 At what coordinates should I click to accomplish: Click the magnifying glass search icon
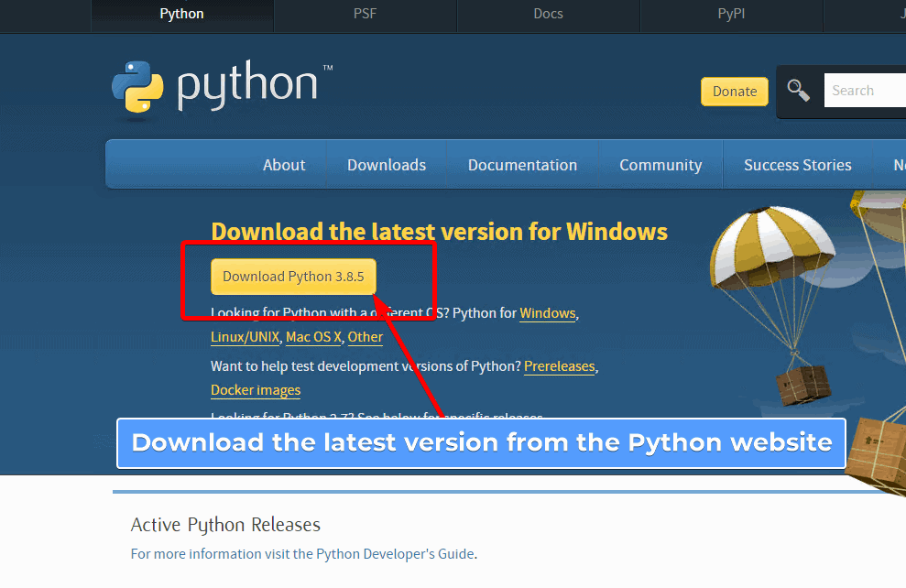pos(798,90)
